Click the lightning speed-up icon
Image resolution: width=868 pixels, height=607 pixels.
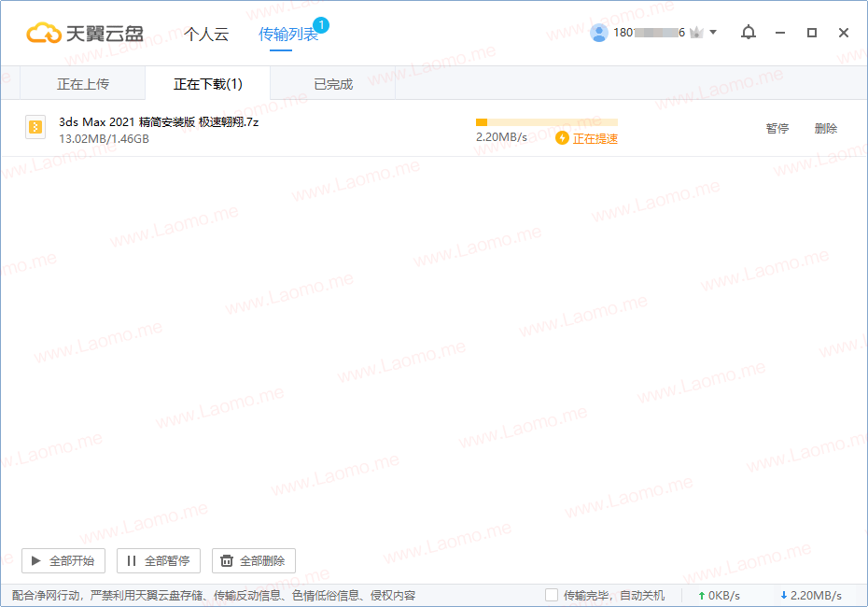563,138
